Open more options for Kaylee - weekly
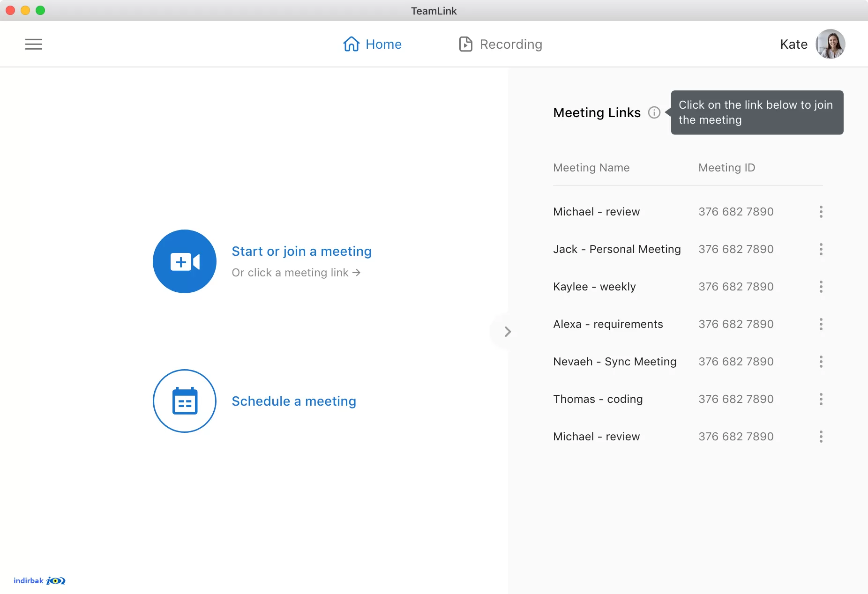The height and width of the screenshot is (594, 868). (x=821, y=287)
